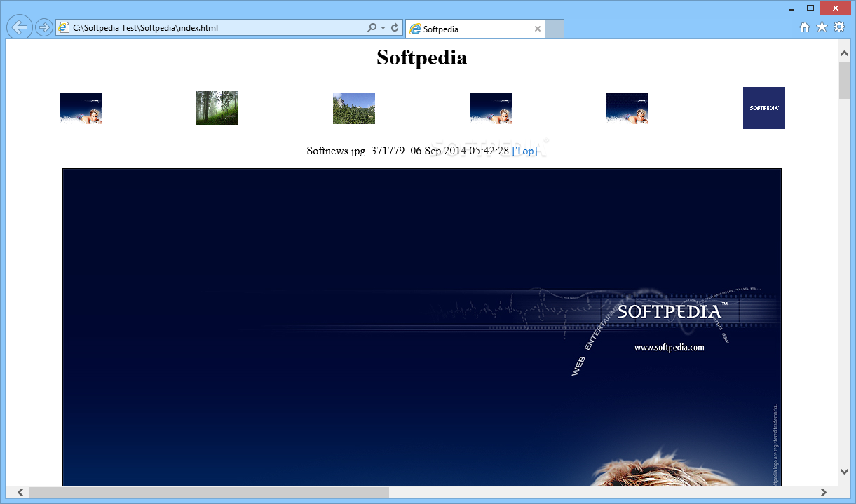The width and height of the screenshot is (856, 504).
Task: Go back using the browser Back arrow
Action: tap(20, 27)
